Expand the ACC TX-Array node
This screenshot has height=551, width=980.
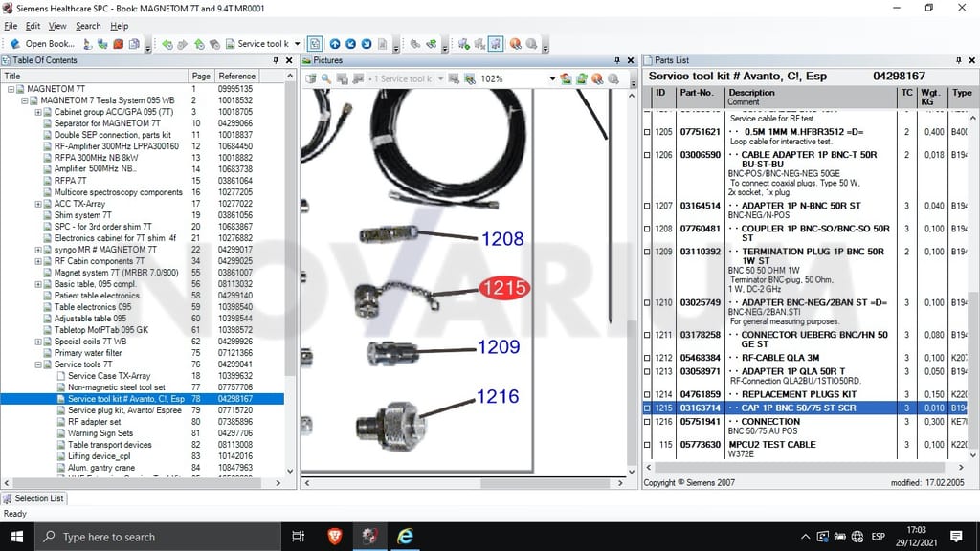(x=38, y=205)
